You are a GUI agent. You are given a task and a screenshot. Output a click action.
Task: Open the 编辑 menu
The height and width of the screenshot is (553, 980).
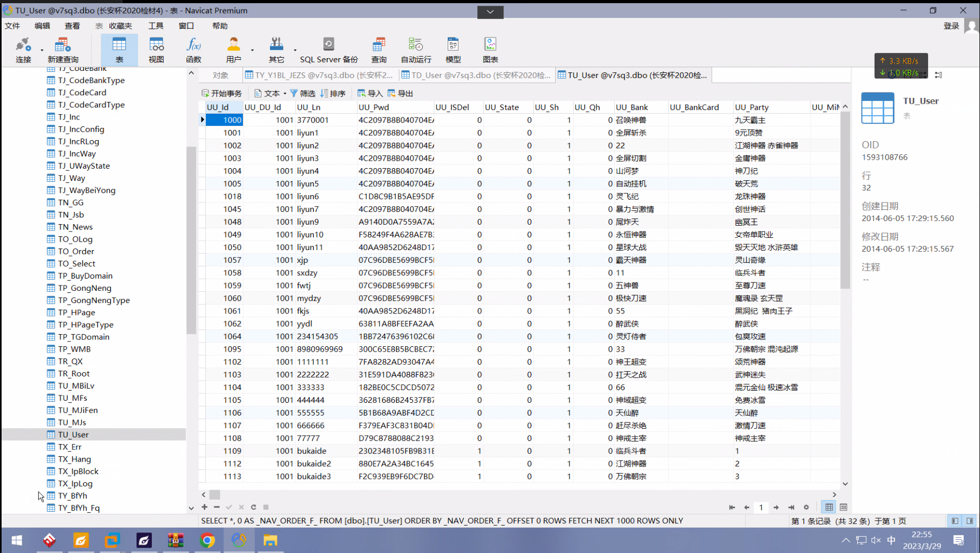(x=42, y=26)
